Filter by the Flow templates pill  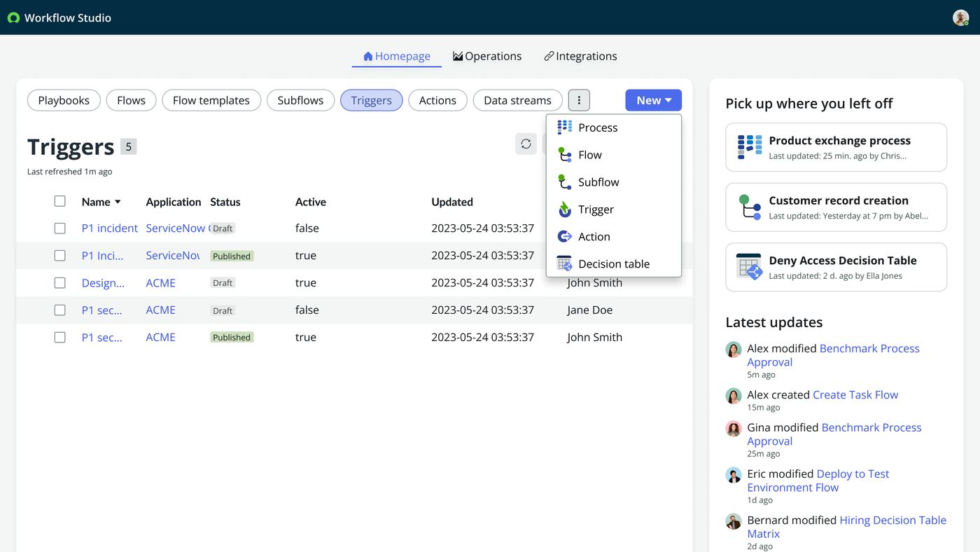(211, 100)
